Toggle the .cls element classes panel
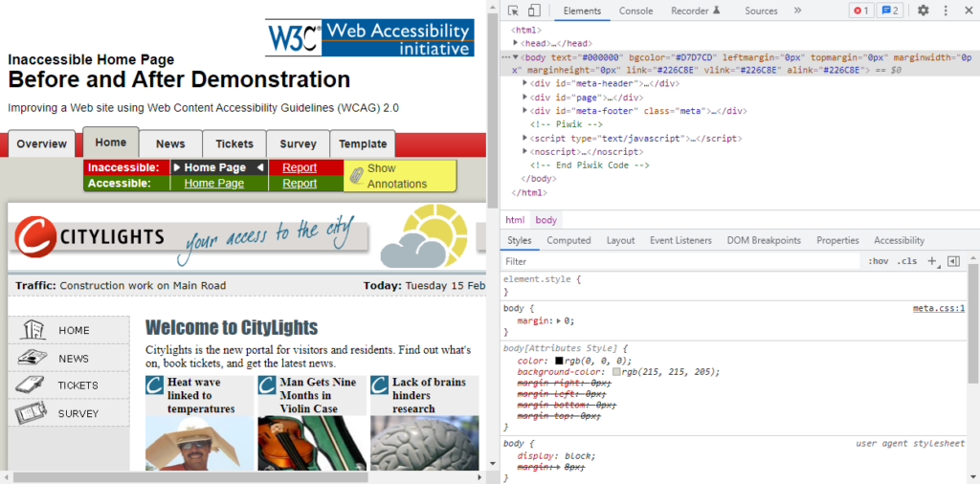Viewport: 980px width, 484px height. point(906,261)
